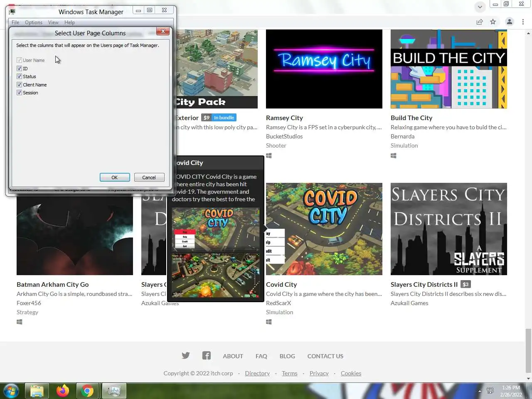
Task: Click the browser share page icon
Action: coord(480,22)
